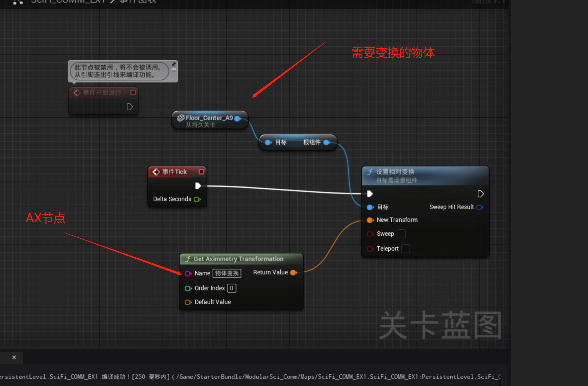The image size is (588, 386).
Task: Click the Name magenta input pin
Action: (x=188, y=273)
